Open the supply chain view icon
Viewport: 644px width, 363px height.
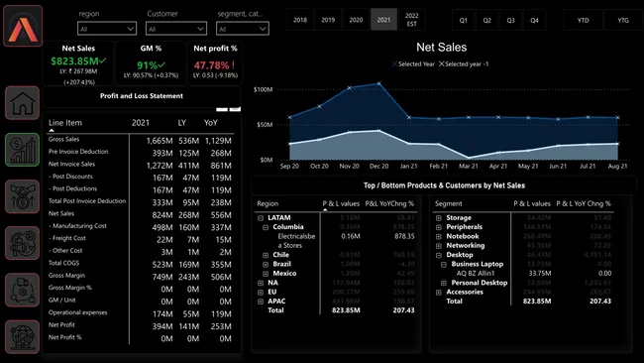click(23, 290)
